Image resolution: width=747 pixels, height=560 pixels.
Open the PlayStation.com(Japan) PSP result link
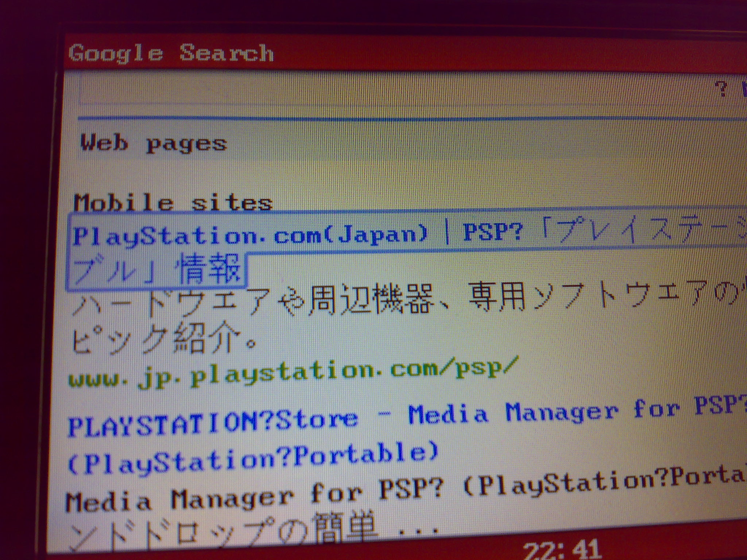coord(250,235)
